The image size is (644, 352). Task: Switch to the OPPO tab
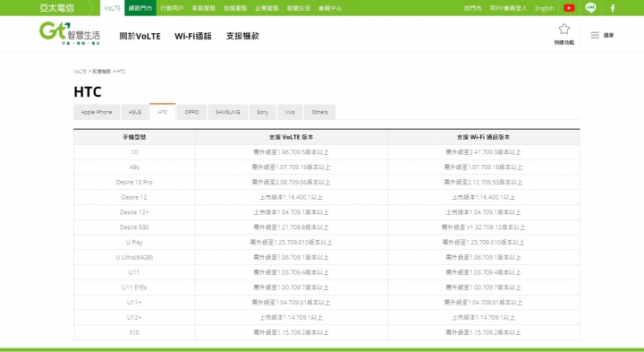tap(191, 112)
